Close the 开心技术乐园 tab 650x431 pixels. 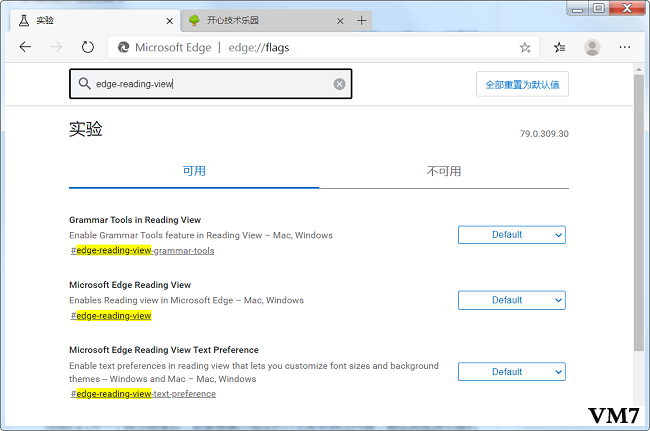point(340,21)
